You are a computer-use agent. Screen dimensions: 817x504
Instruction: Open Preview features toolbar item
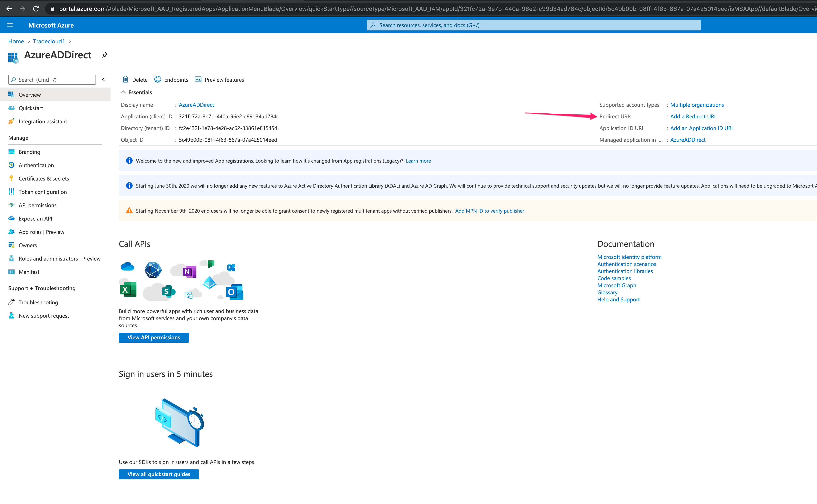(219, 80)
